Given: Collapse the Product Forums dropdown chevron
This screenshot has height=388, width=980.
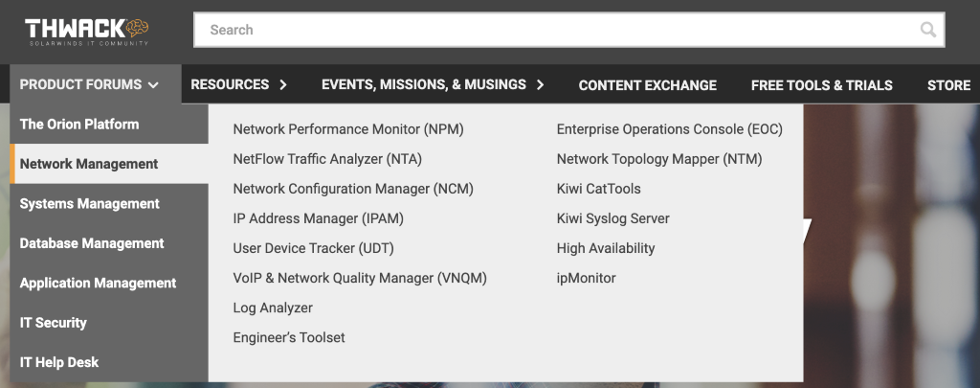Looking at the screenshot, I should coord(153,85).
